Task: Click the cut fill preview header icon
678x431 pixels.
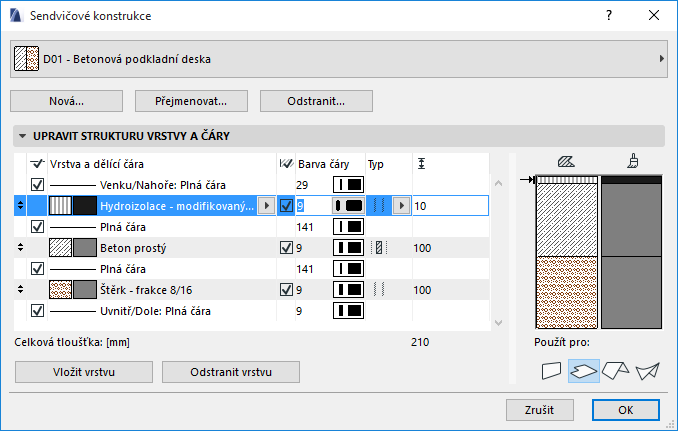Action: point(566,162)
